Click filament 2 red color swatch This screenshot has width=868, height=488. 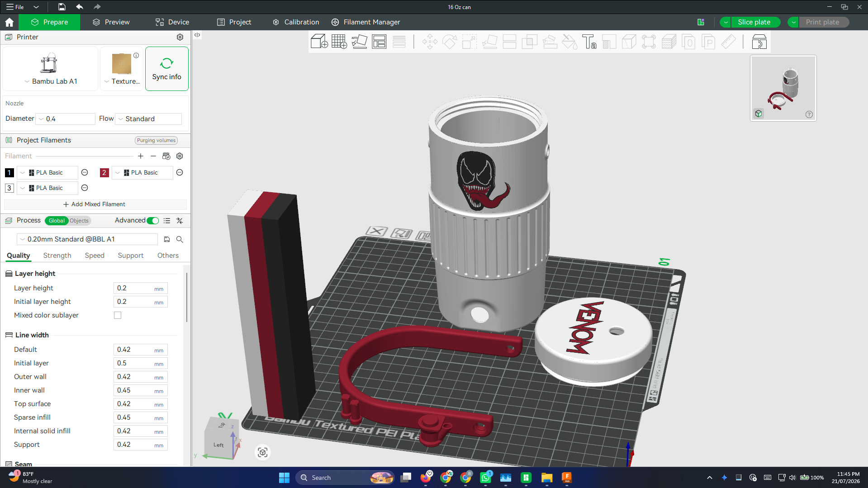(x=104, y=173)
